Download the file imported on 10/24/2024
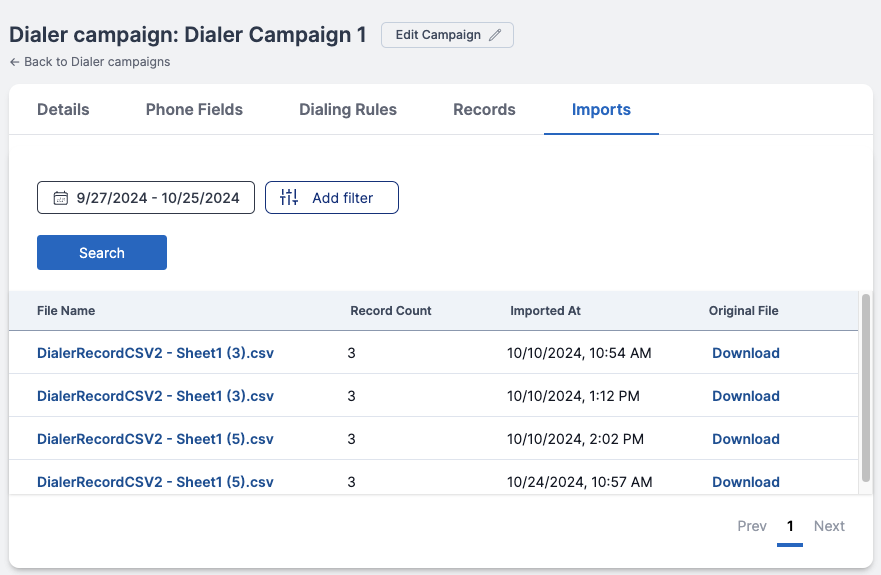The image size is (881, 575). click(x=745, y=482)
